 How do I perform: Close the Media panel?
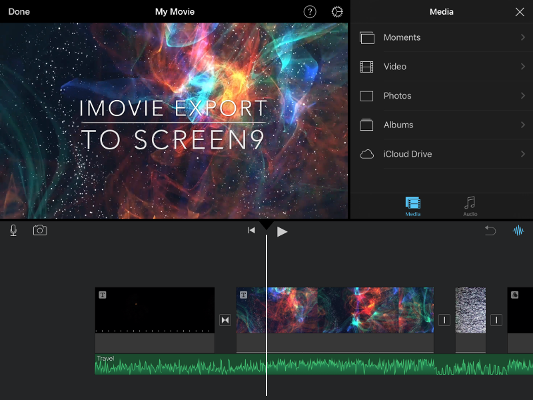point(519,12)
